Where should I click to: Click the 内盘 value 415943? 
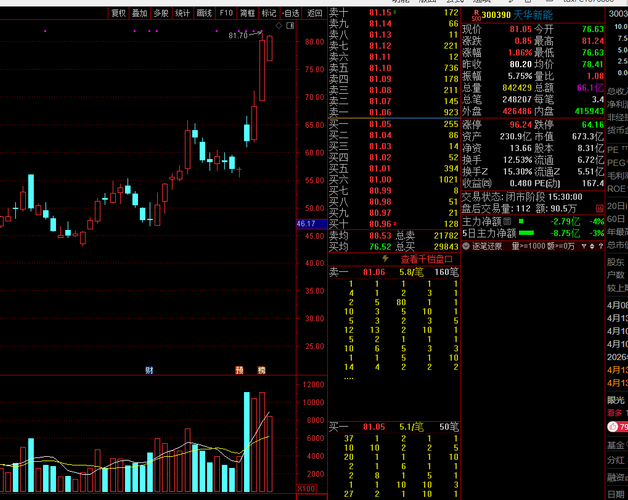point(589,111)
